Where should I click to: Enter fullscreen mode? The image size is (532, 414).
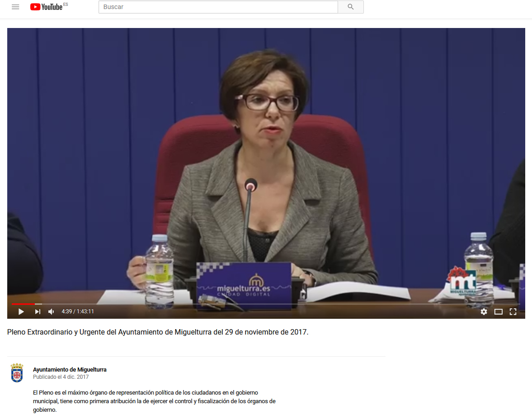click(x=513, y=312)
